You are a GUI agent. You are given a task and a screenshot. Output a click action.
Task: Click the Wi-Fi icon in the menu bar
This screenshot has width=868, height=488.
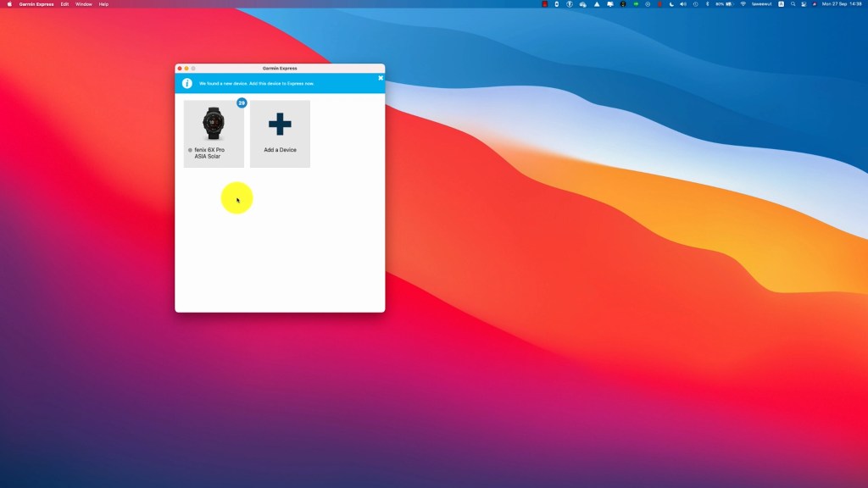pyautogui.click(x=743, y=4)
